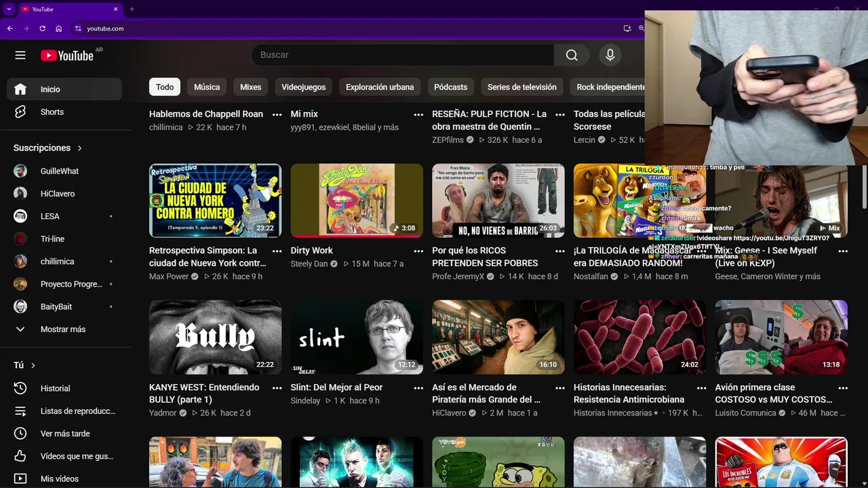The image size is (868, 488).
Task: Open options for Hablemos de Chappell Roan
Action: point(277,115)
